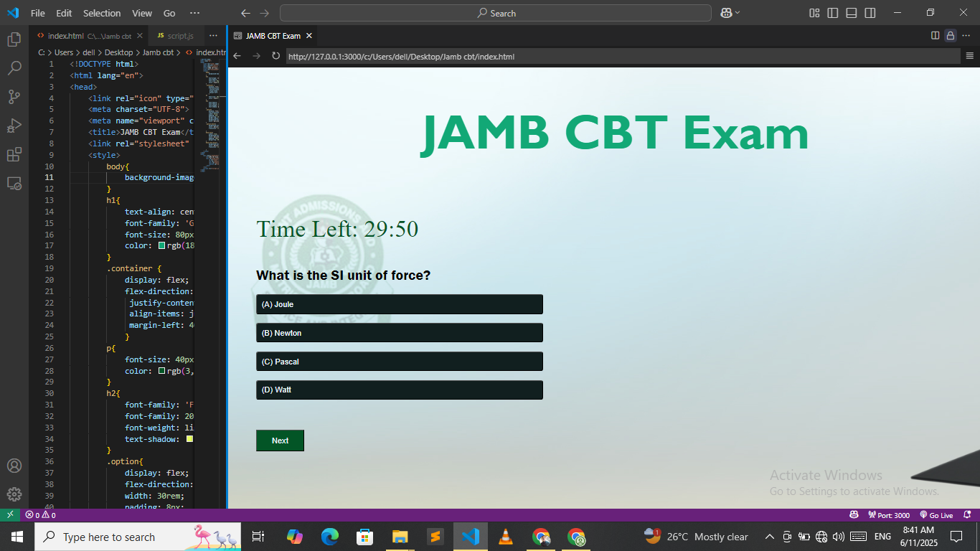Open the Edit menu
Viewport: 980px width, 551px height.
pyautogui.click(x=64, y=13)
